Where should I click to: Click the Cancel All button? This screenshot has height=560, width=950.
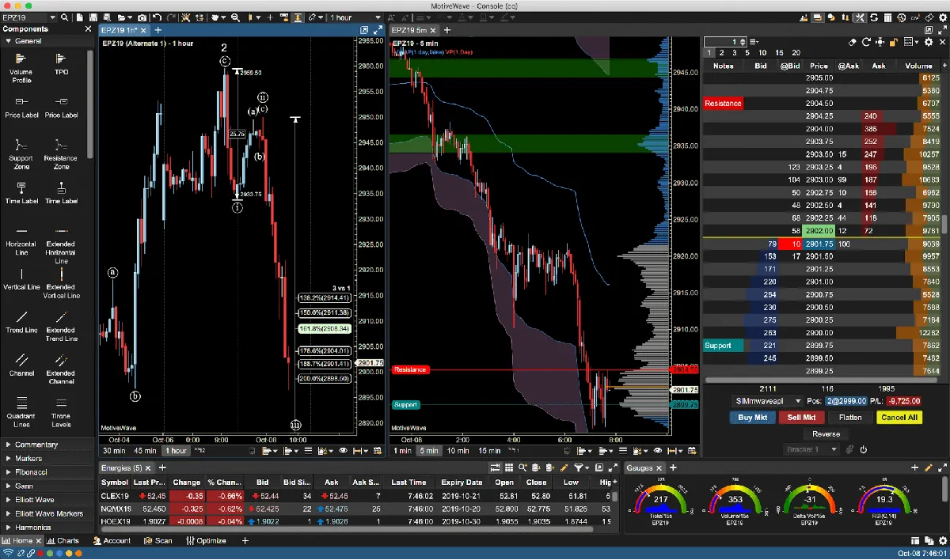(x=899, y=417)
